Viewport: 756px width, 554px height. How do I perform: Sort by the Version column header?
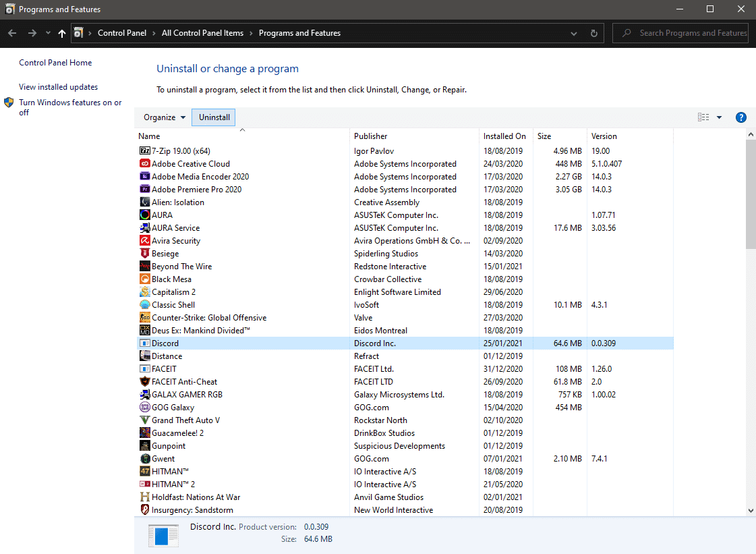(630, 136)
